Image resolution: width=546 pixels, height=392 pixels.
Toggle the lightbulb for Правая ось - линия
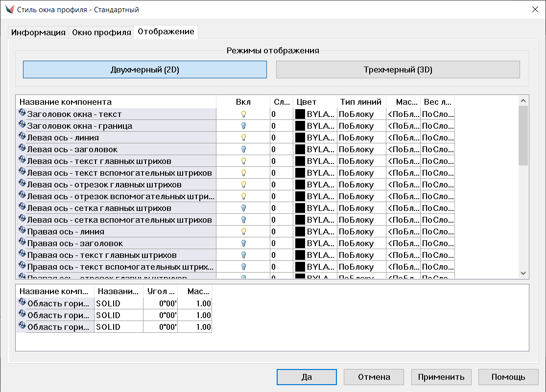[243, 231]
